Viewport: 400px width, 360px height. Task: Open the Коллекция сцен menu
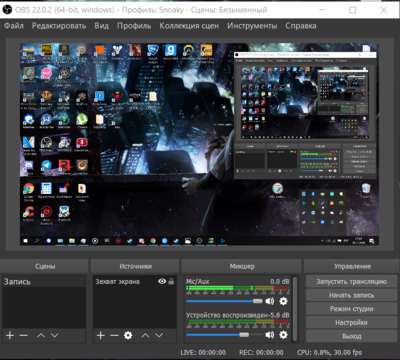[x=189, y=26]
